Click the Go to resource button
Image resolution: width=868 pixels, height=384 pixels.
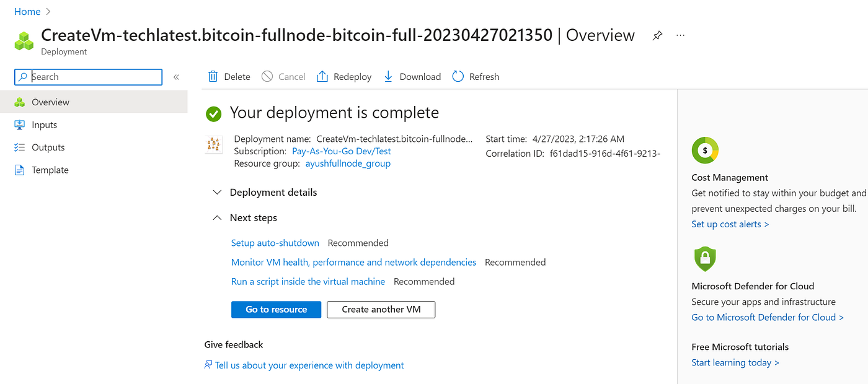coord(276,309)
